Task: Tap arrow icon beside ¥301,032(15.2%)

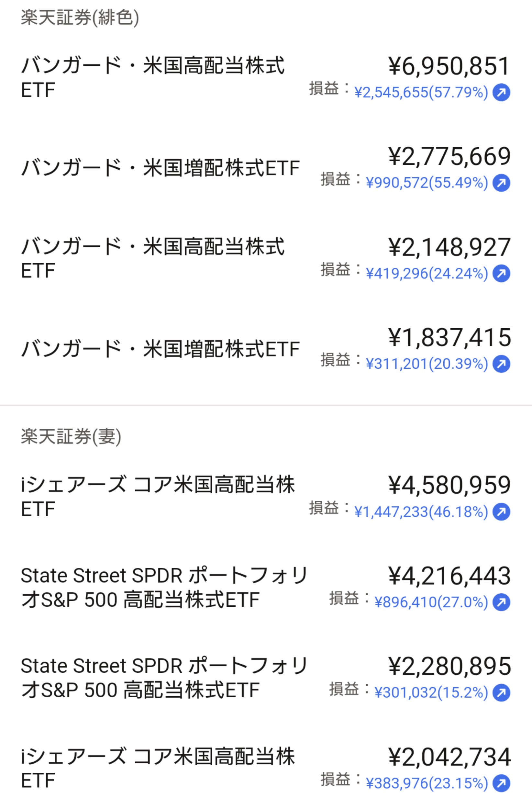Action: [x=502, y=692]
